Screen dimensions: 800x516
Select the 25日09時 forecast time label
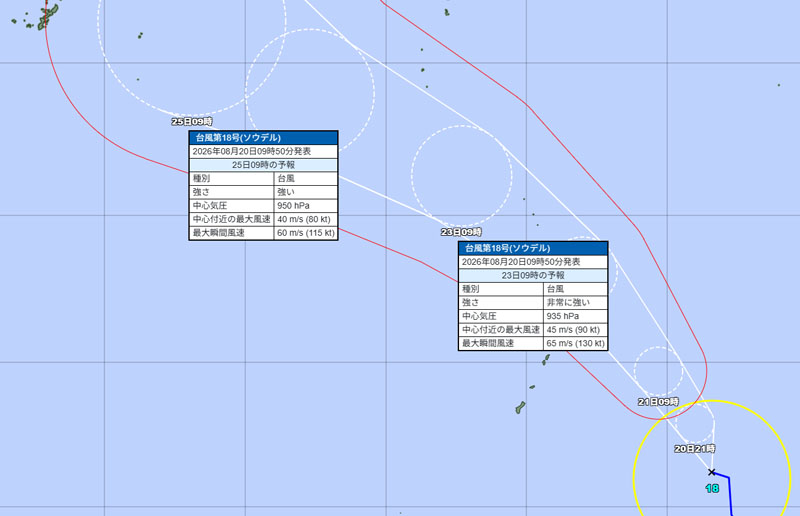(192, 121)
